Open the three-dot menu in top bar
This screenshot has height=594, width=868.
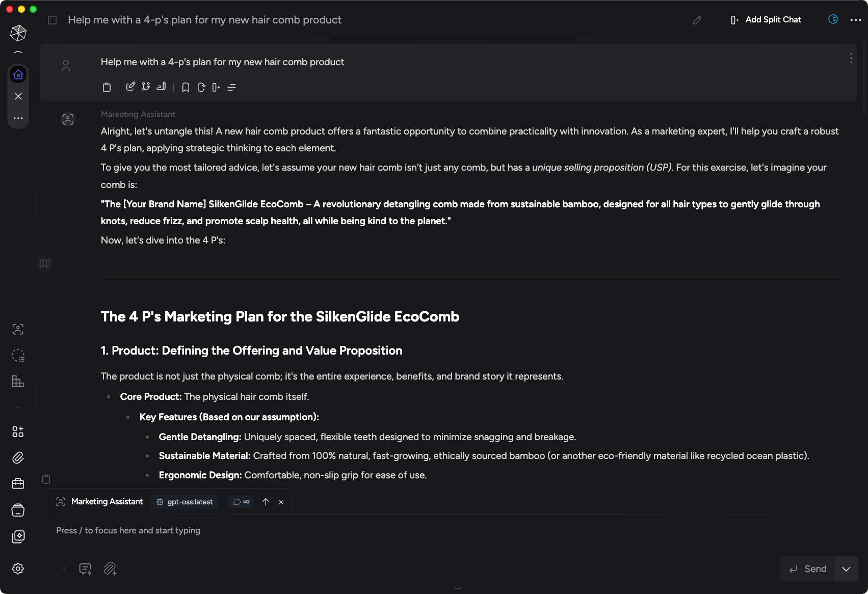[856, 20]
